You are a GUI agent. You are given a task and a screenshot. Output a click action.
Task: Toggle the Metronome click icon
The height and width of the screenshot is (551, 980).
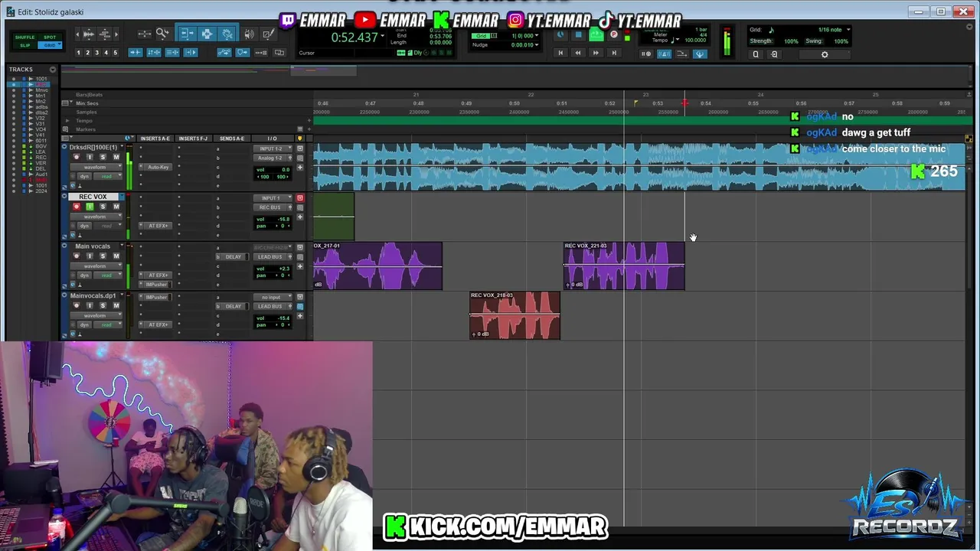pyautogui.click(x=664, y=54)
